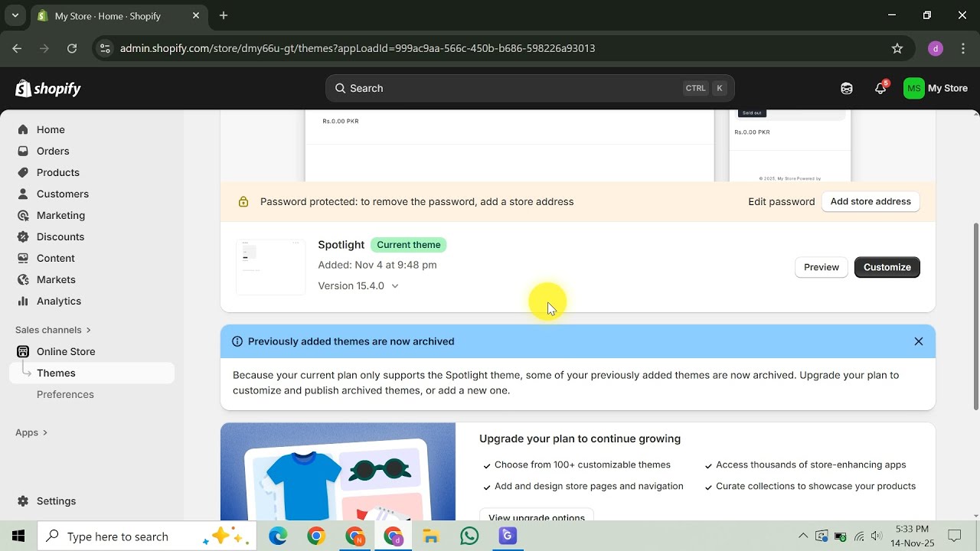Click the Customize button

[887, 267]
